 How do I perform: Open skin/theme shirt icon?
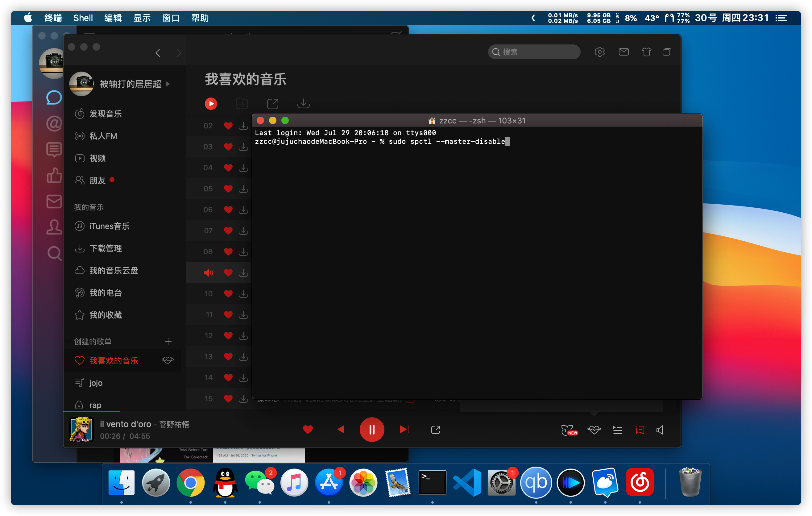click(646, 52)
